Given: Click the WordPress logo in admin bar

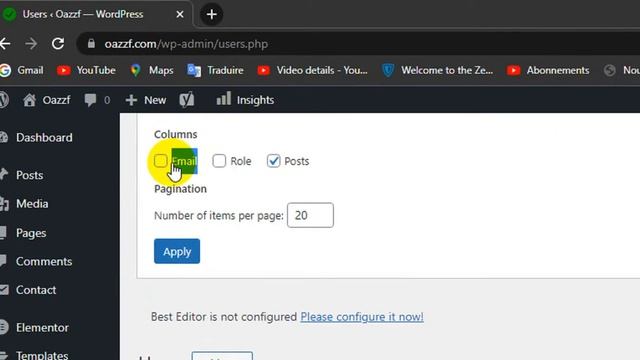Looking at the screenshot, I should [x=4, y=100].
